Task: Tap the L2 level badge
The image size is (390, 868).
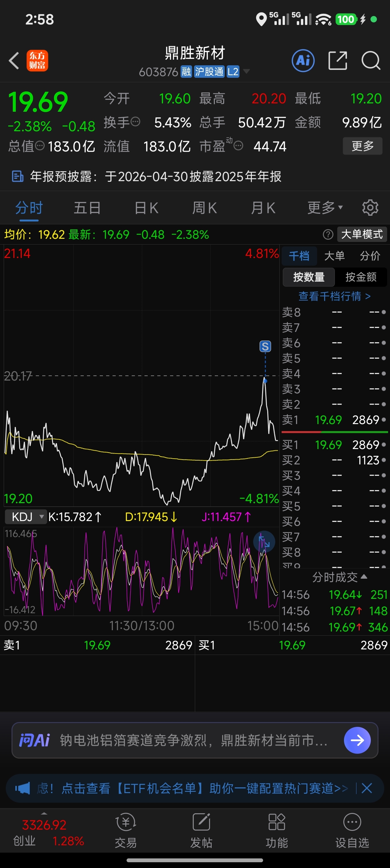Action: tap(233, 71)
